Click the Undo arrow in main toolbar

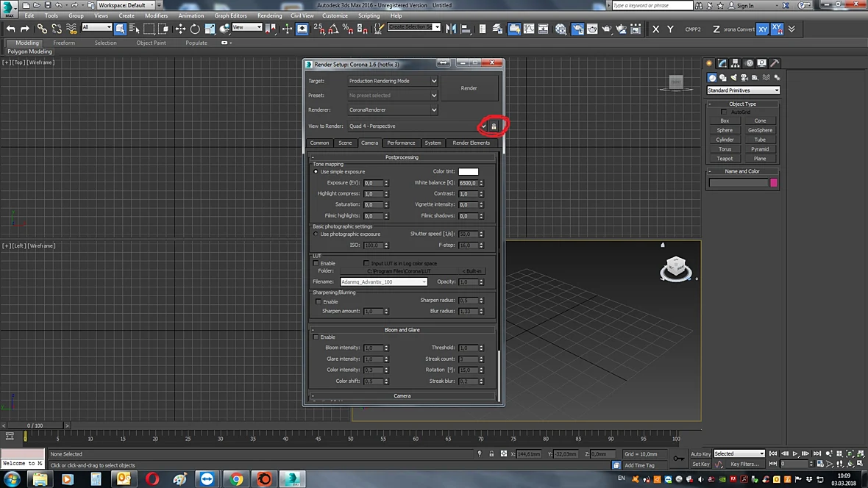point(10,29)
